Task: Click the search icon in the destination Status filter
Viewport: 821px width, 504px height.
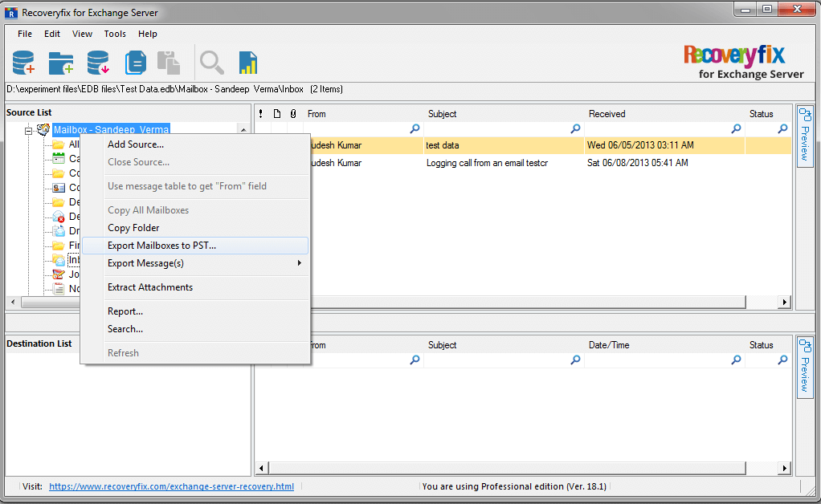Action: pyautogui.click(x=782, y=360)
